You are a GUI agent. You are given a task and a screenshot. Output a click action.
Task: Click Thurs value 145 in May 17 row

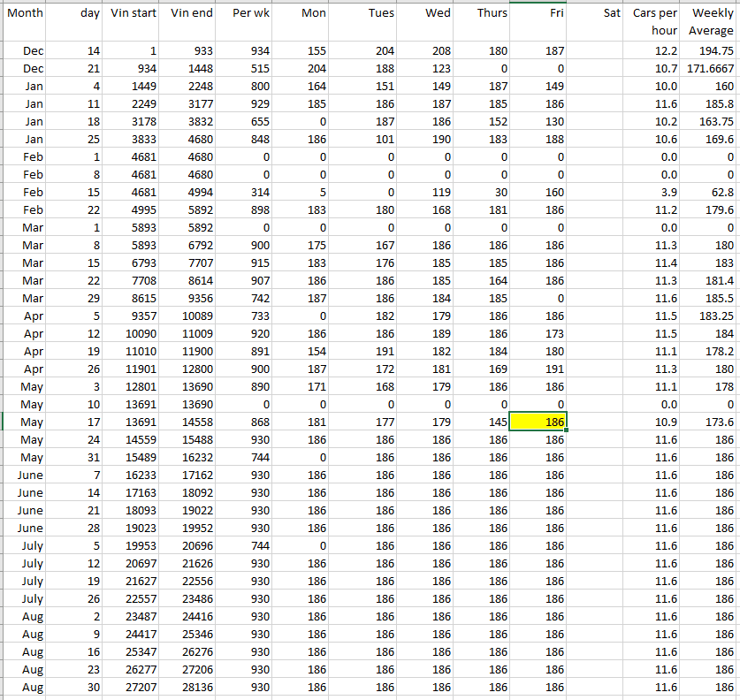(481, 422)
